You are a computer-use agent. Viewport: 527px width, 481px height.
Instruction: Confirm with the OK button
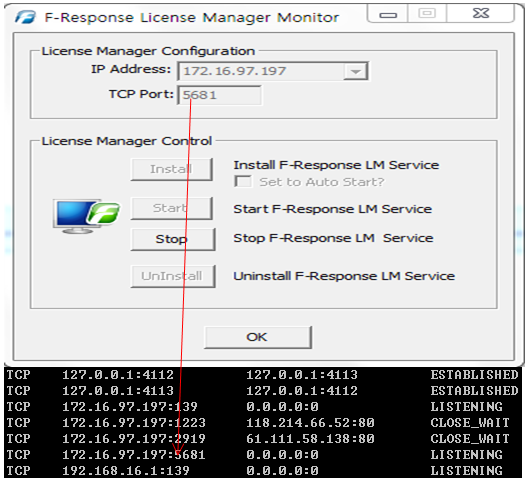(x=257, y=337)
